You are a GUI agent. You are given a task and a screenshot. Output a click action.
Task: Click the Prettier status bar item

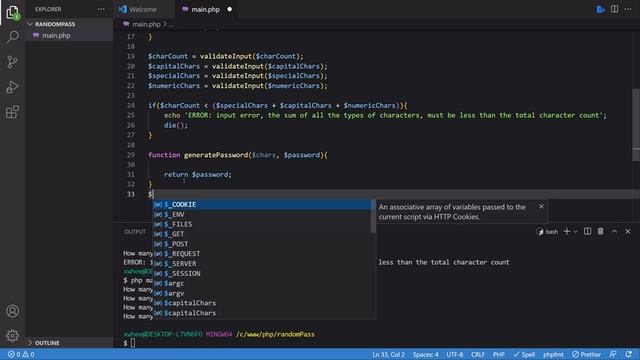pos(586,354)
